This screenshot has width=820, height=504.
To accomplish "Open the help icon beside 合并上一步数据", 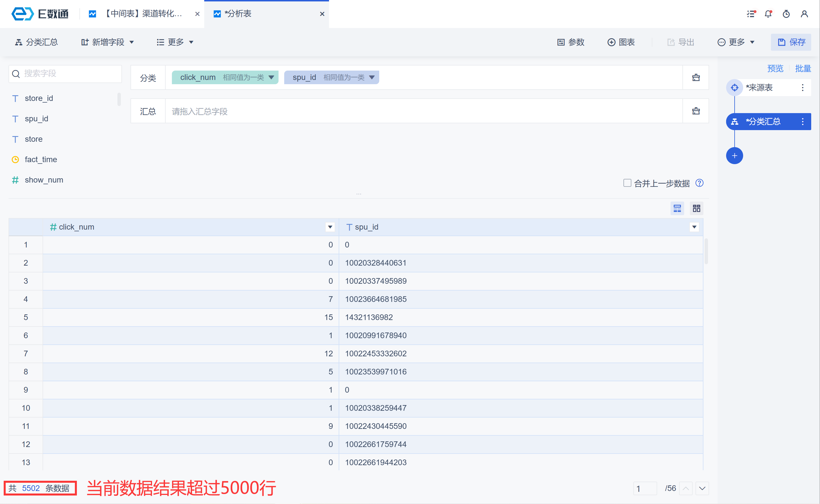I will point(699,183).
